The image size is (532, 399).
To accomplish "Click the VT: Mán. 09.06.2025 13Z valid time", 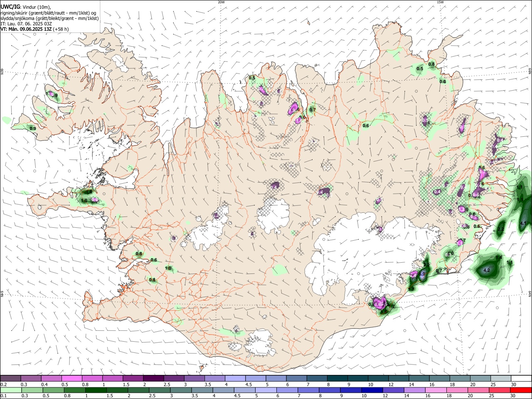I will (26, 29).
